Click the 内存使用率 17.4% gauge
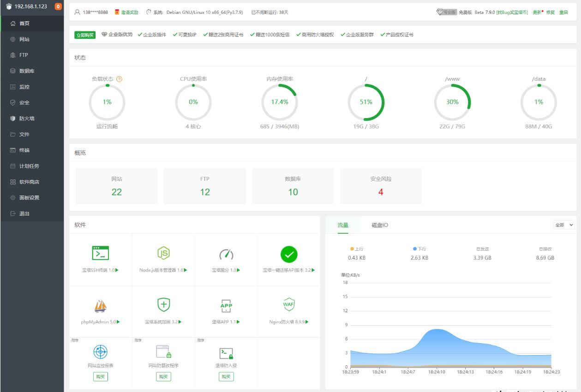This screenshot has height=392, width=581. pos(280,102)
